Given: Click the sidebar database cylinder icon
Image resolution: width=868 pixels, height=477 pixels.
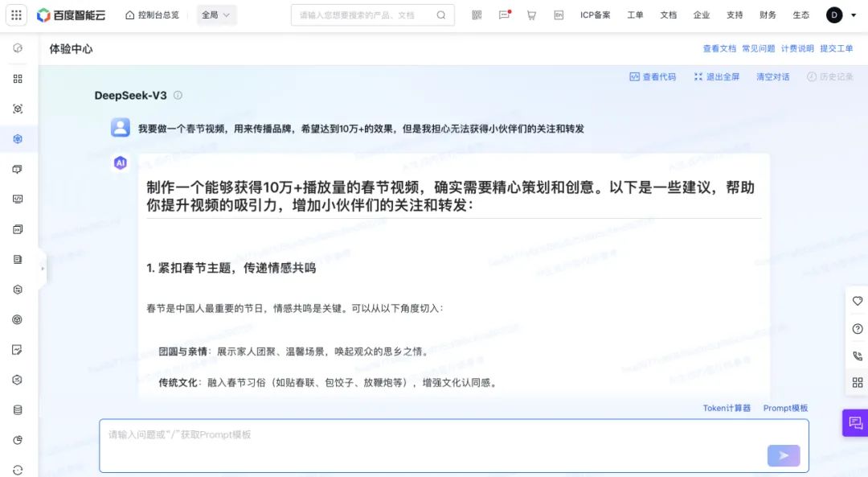Looking at the screenshot, I should tap(18, 410).
